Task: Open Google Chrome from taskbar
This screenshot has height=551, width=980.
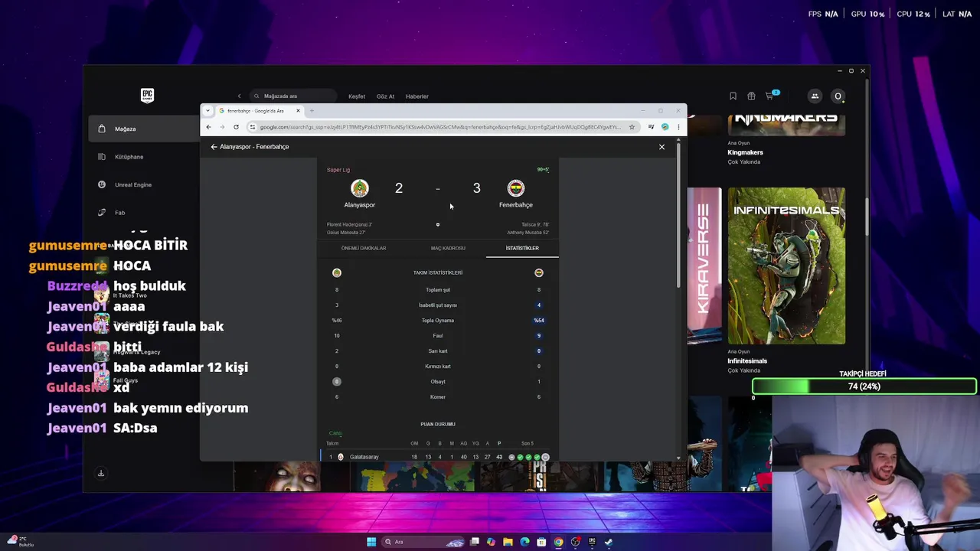Action: (558, 542)
